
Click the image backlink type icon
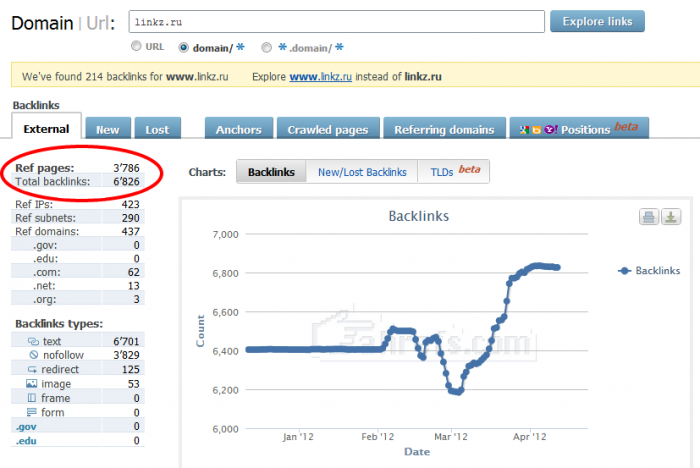(x=32, y=384)
